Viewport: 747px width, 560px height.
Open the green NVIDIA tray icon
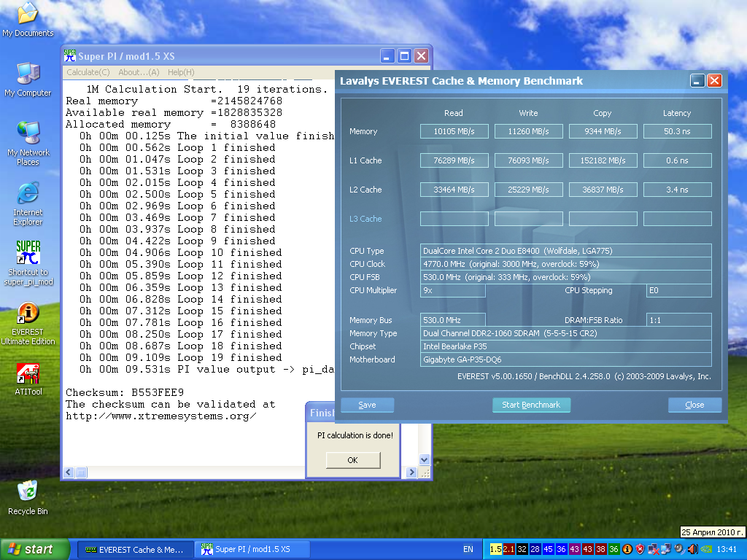[706, 549]
